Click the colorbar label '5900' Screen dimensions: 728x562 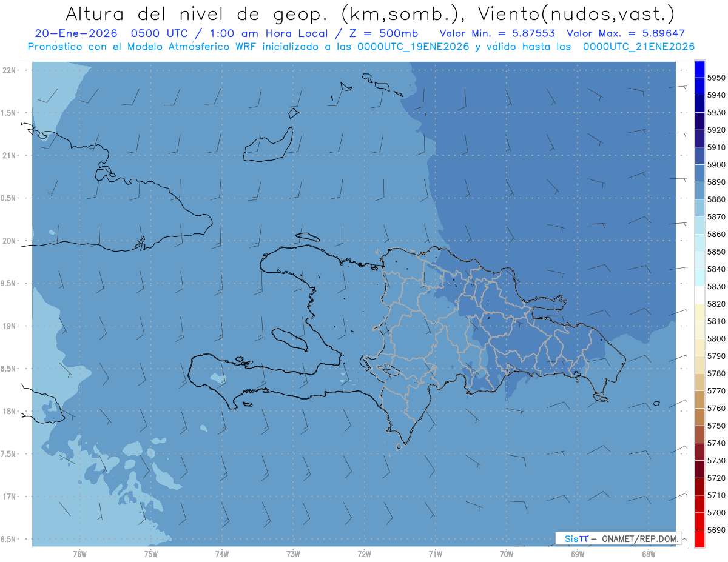[x=716, y=164]
